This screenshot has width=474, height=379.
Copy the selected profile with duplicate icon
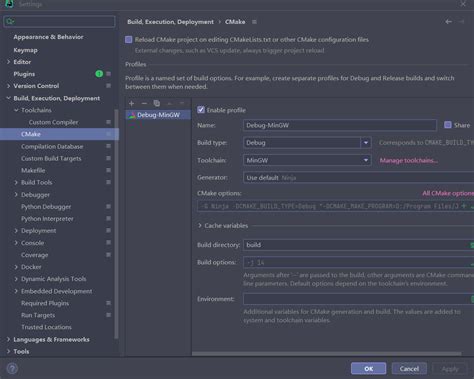[157, 103]
